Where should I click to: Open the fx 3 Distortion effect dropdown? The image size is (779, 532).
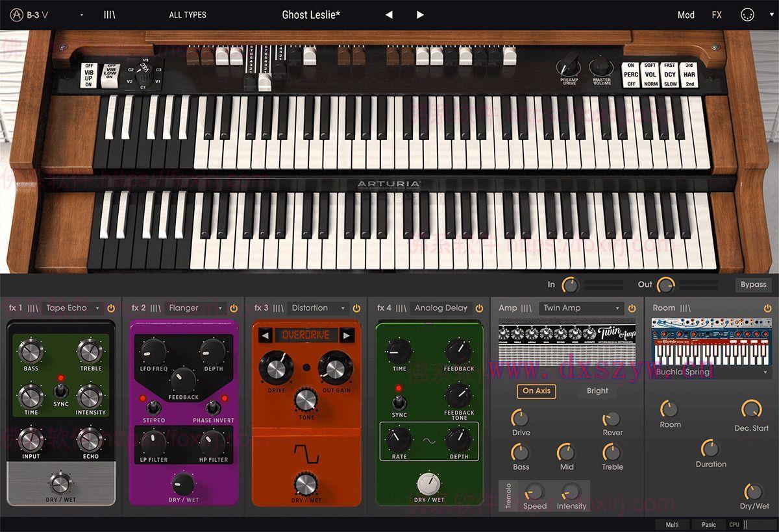317,308
